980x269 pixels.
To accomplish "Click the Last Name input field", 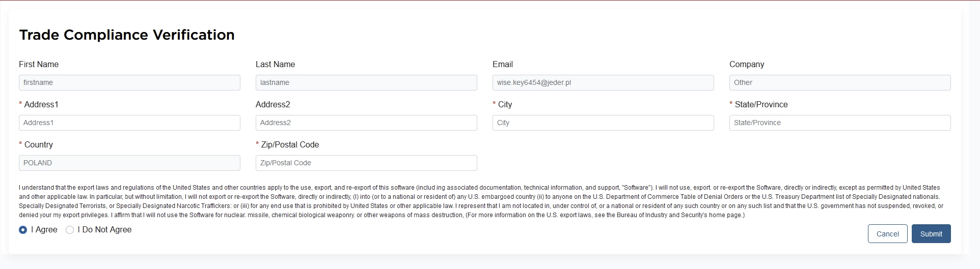I will pos(366,82).
